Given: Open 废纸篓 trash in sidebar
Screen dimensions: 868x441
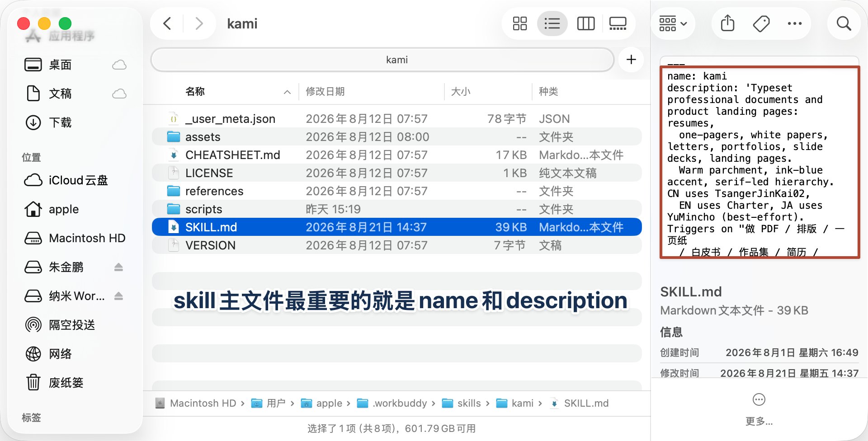Looking at the screenshot, I should (x=66, y=383).
